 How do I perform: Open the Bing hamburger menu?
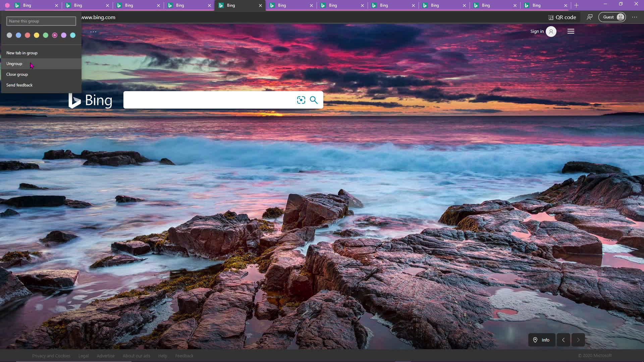coord(571,31)
